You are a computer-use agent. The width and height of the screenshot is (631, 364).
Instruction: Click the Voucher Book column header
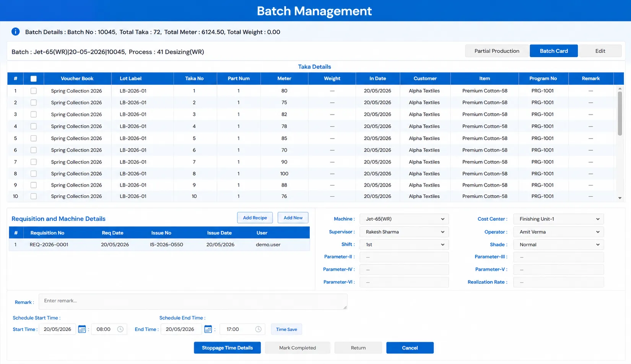[x=77, y=79]
